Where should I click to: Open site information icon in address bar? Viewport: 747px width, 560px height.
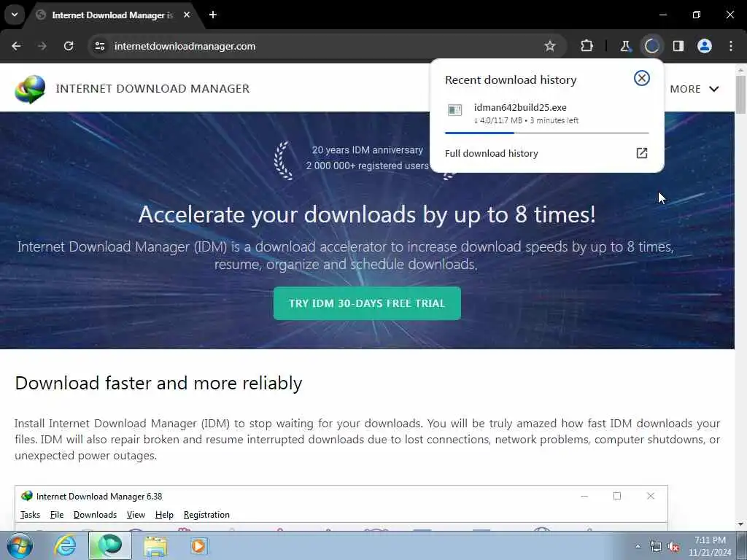click(x=99, y=46)
